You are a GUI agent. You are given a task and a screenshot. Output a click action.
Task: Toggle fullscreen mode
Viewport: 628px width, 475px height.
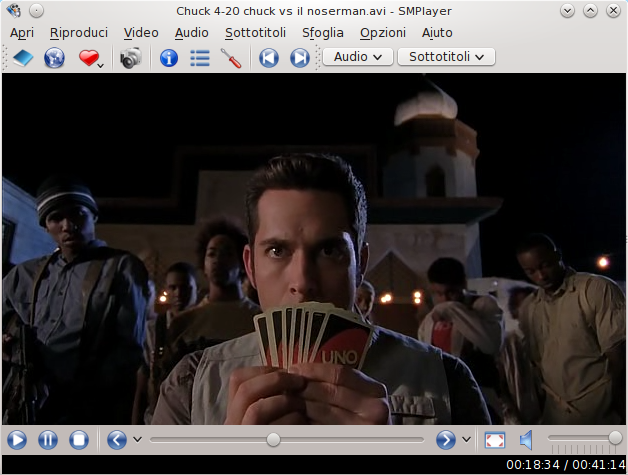495,440
